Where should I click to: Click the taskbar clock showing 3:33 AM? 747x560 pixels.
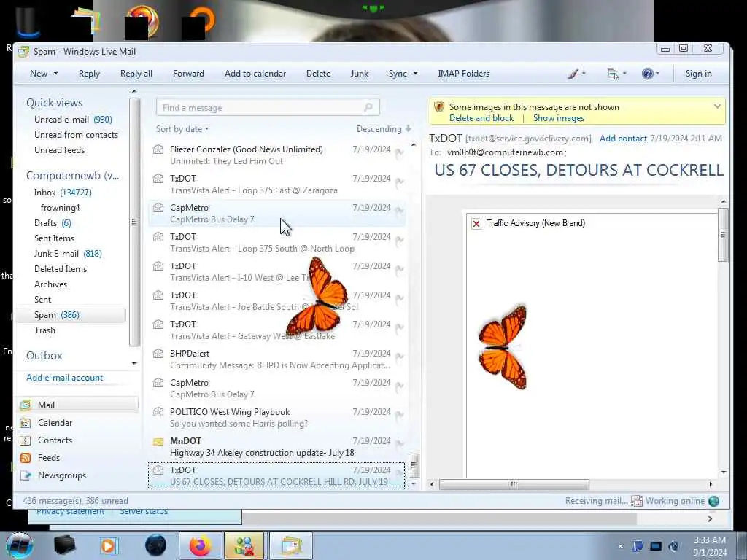(x=709, y=546)
